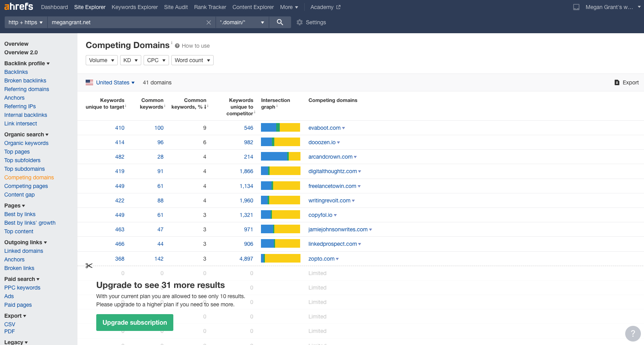
Task: Open the help question mark bubble
Action: (633, 334)
